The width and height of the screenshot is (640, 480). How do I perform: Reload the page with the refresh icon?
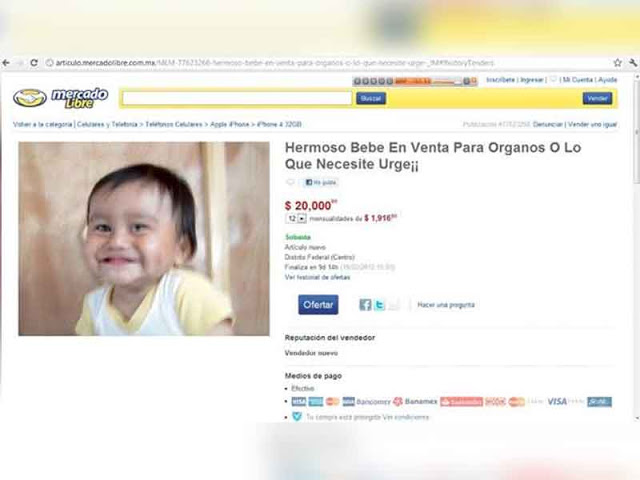coord(34,63)
